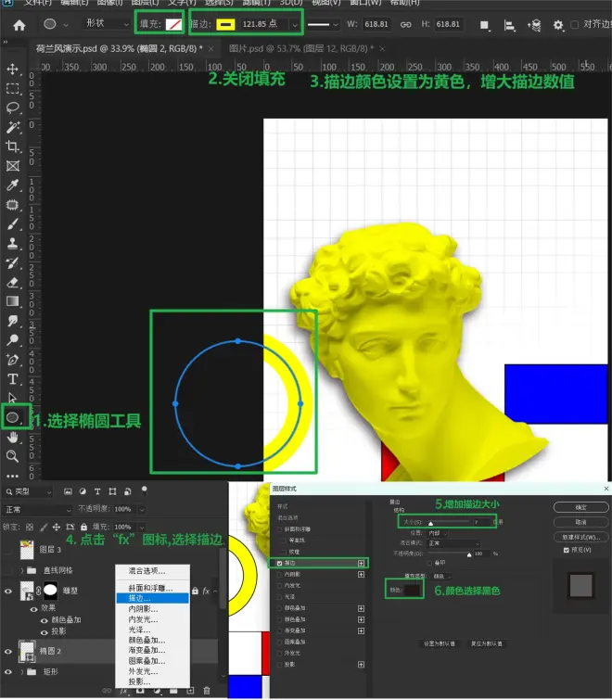
Task: Select the Brush tool
Action: tap(12, 223)
